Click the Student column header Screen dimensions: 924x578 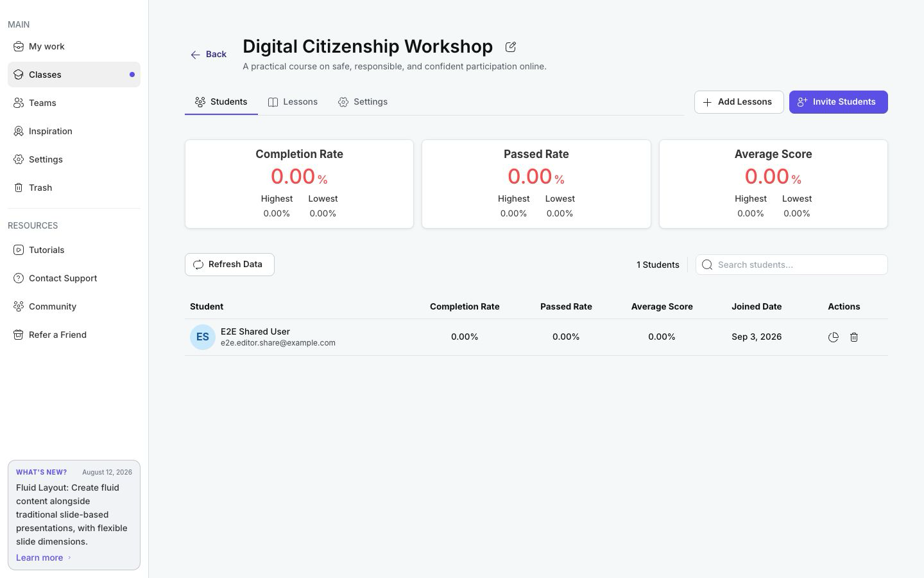(x=207, y=306)
